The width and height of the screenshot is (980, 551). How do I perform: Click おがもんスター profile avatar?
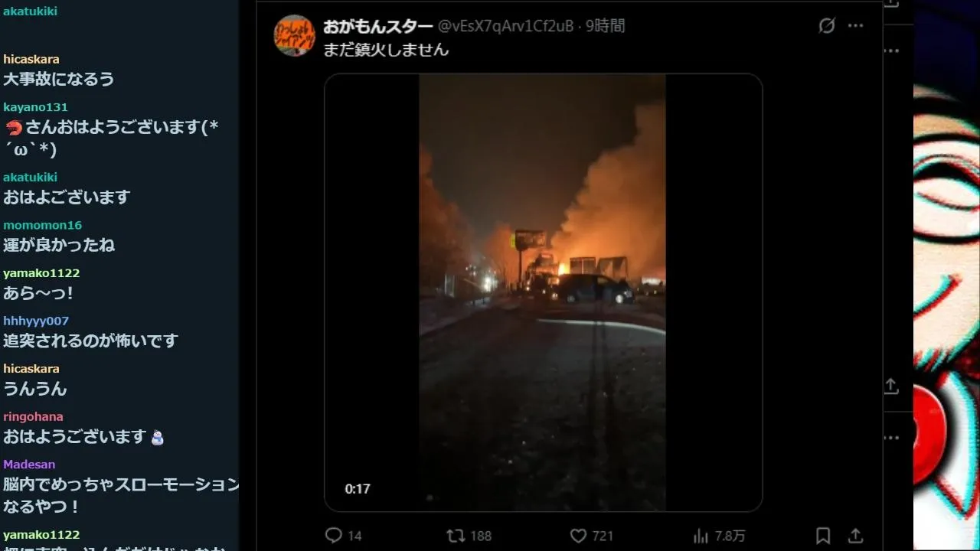tap(294, 35)
